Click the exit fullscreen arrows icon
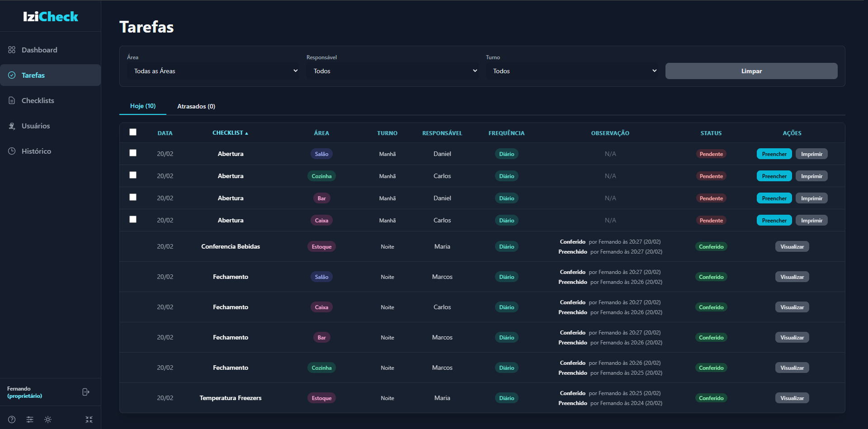The image size is (868, 429). 89,420
